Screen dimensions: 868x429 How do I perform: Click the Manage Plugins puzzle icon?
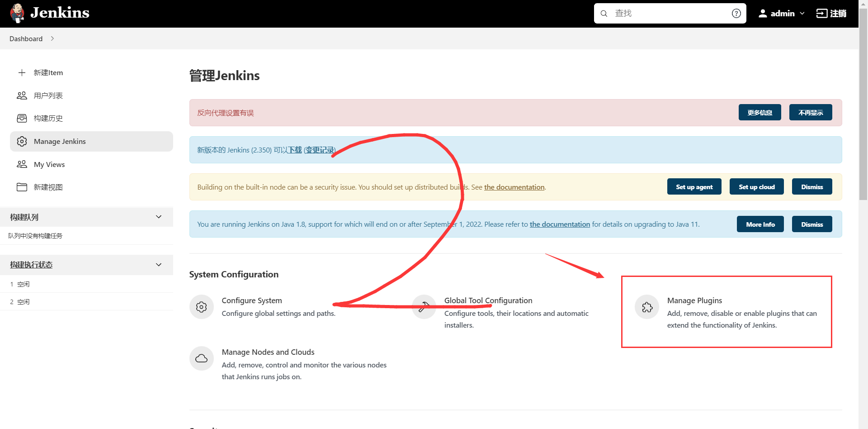(647, 307)
